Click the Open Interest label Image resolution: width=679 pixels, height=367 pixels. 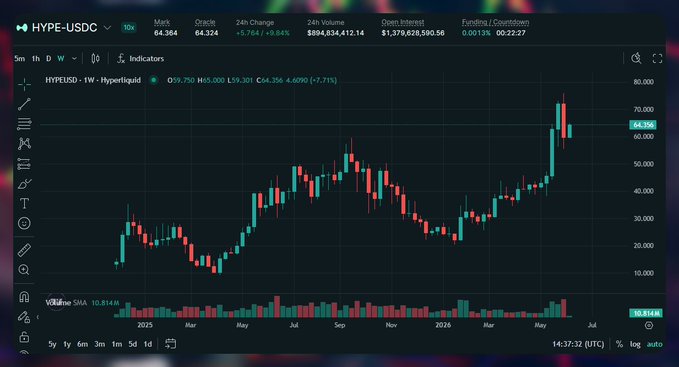pos(403,22)
